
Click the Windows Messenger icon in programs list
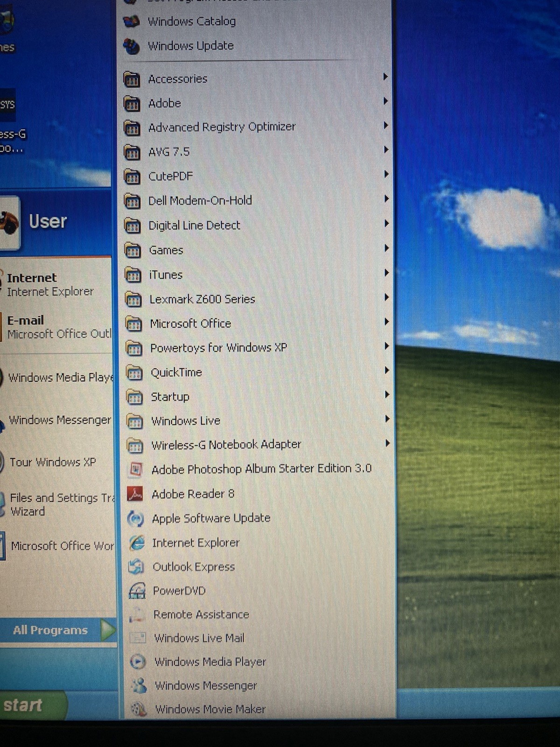tap(138, 685)
